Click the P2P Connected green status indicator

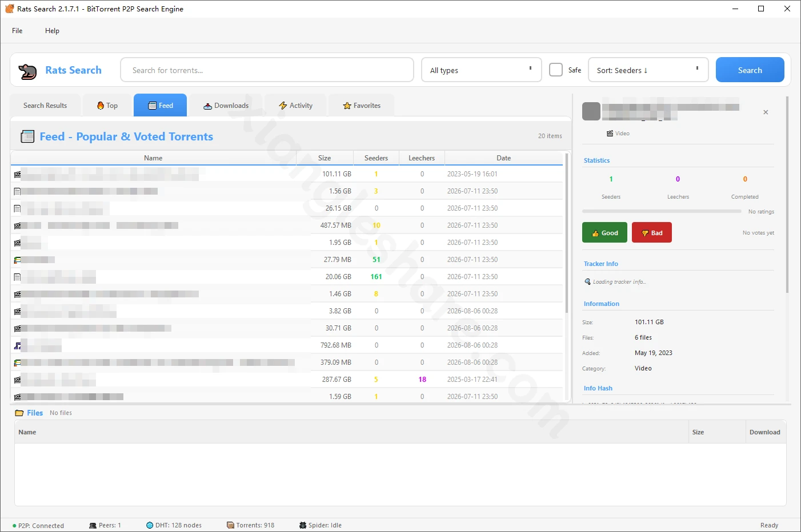(14, 526)
